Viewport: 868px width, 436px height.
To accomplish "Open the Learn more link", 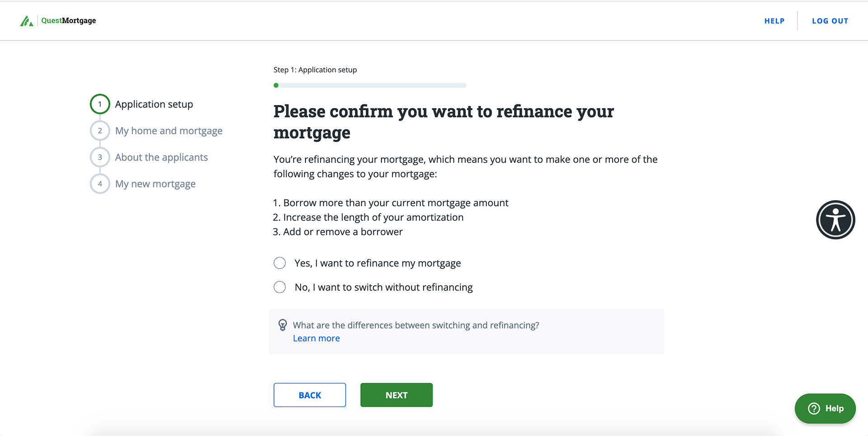I will pos(316,338).
